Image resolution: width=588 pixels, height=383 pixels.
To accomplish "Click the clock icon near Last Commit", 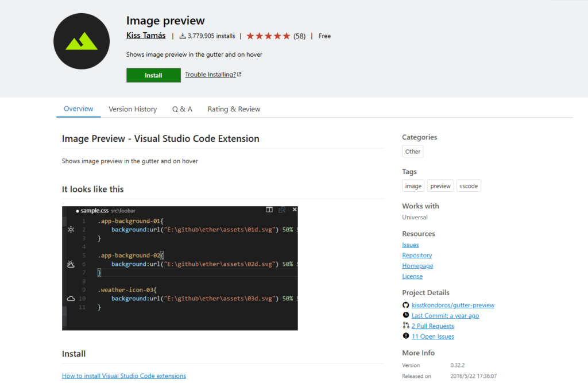I will coord(406,316).
